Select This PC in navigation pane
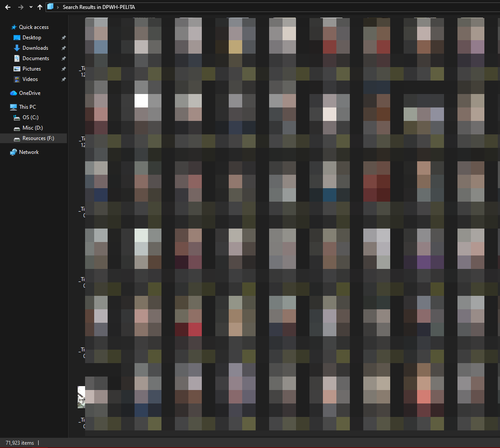 click(x=27, y=107)
